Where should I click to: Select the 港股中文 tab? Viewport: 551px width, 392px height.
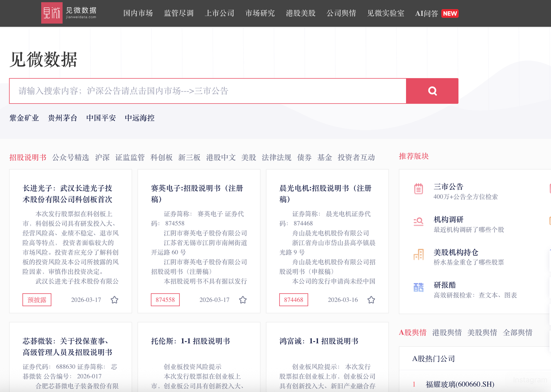tap(221, 158)
